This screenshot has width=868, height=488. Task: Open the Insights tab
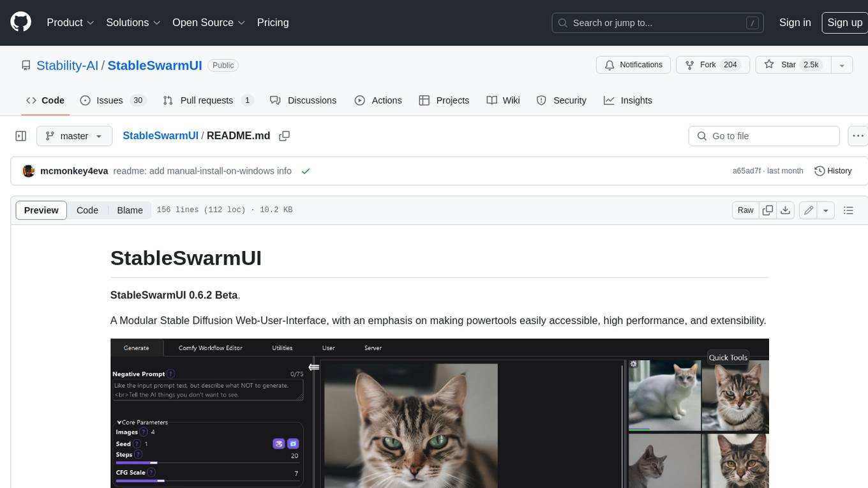(x=628, y=100)
